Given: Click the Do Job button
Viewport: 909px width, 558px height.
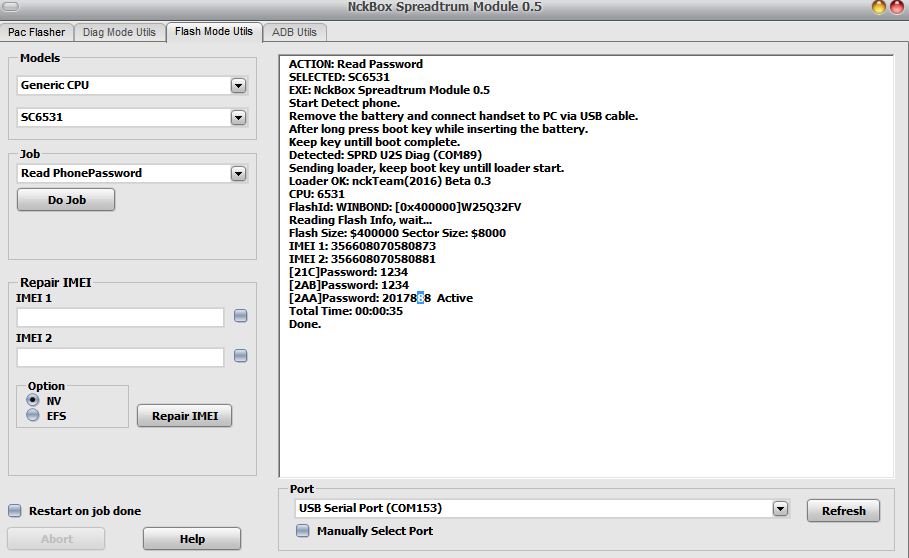Looking at the screenshot, I should tap(66, 200).
